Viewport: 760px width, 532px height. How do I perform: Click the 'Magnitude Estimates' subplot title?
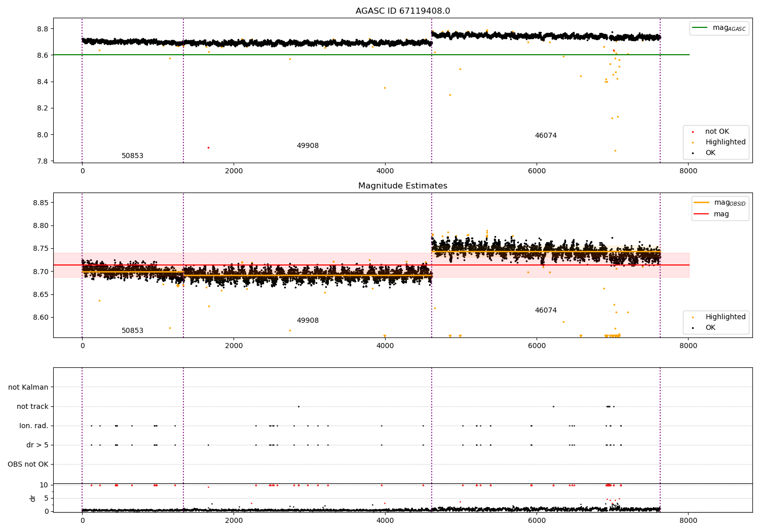click(403, 186)
